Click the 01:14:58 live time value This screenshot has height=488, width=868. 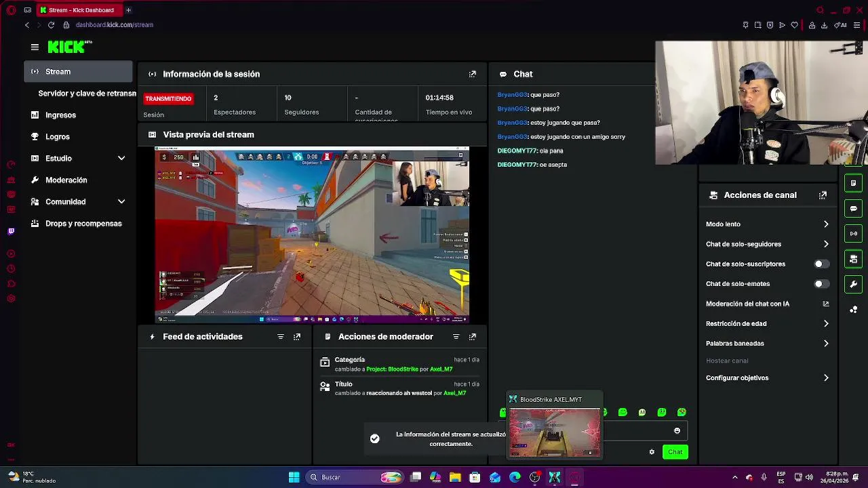click(x=439, y=98)
